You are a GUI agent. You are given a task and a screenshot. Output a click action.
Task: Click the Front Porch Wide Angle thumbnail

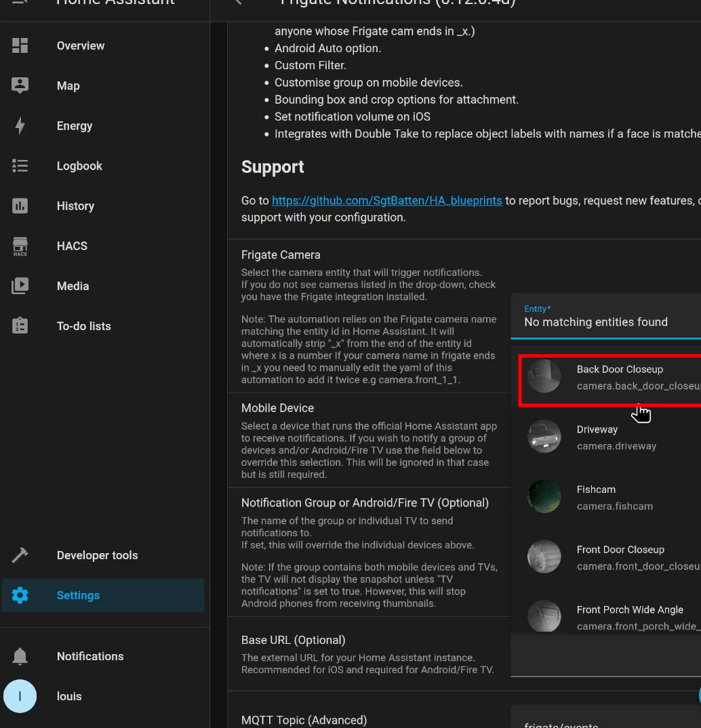(544, 616)
